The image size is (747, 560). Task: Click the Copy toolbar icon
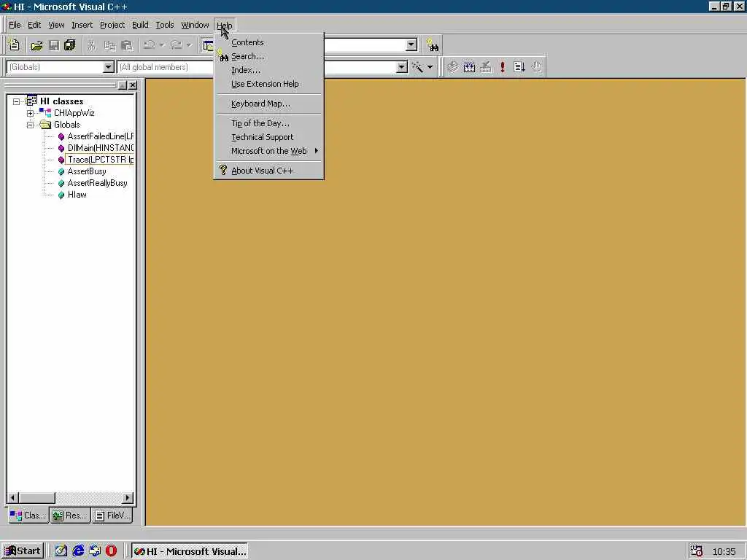tap(109, 45)
